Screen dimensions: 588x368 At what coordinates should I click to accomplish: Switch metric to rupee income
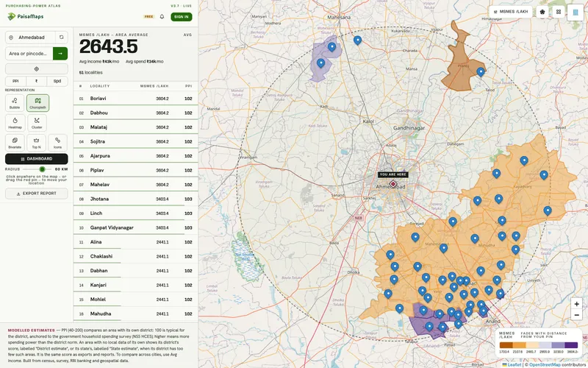pos(36,81)
